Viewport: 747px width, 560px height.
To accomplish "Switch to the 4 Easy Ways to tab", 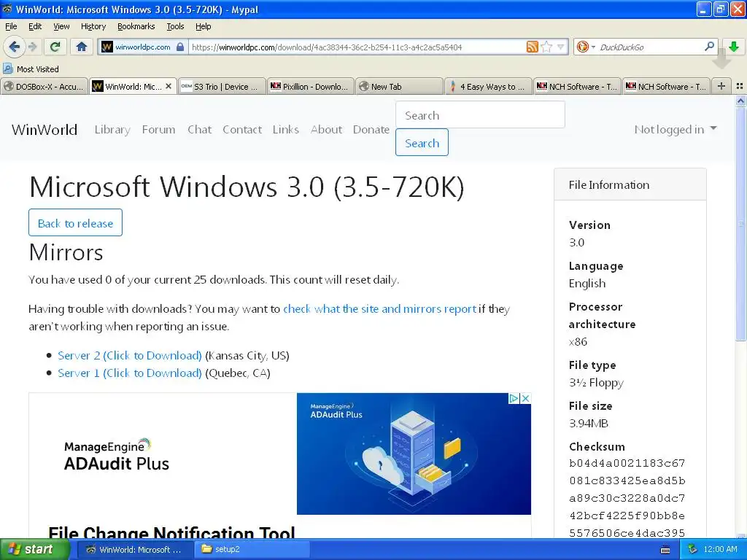I will click(x=488, y=87).
